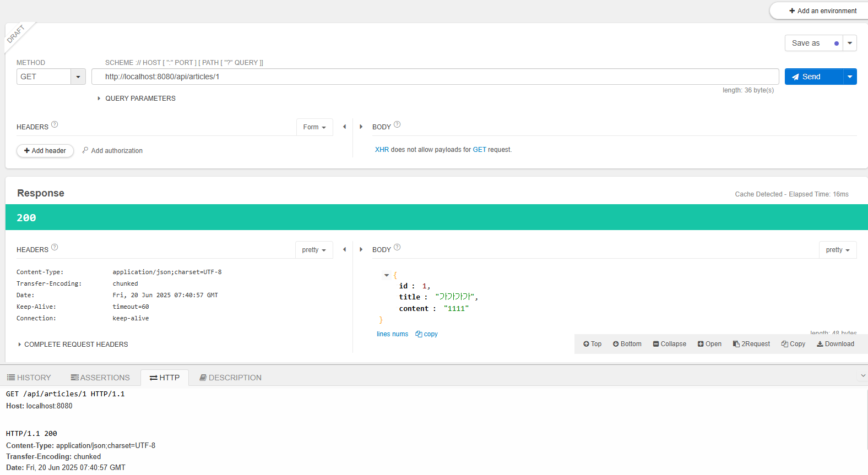Screen dimensions: 868x475
Task: Click Transfer-Encoding value chunked
Action: pyautogui.click(x=126, y=283)
